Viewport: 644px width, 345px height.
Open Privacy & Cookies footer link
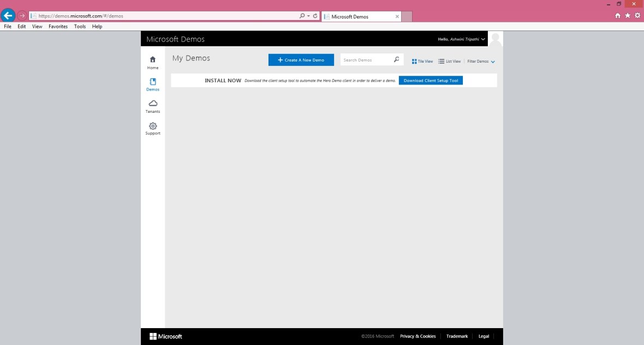point(418,336)
